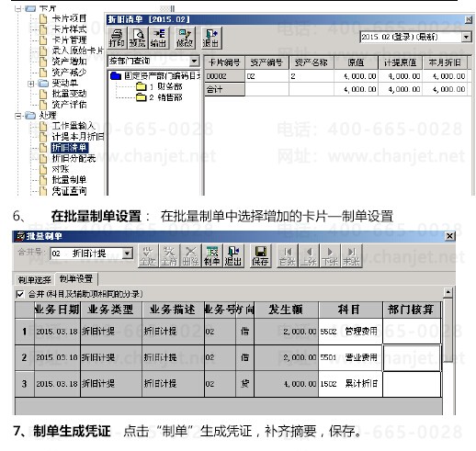Click the 修改 edit toolbar icon
The height and width of the screenshot is (451, 476).
click(x=185, y=38)
